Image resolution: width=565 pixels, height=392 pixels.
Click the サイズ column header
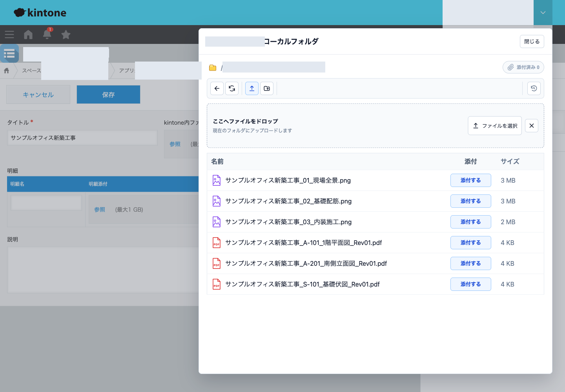click(510, 162)
